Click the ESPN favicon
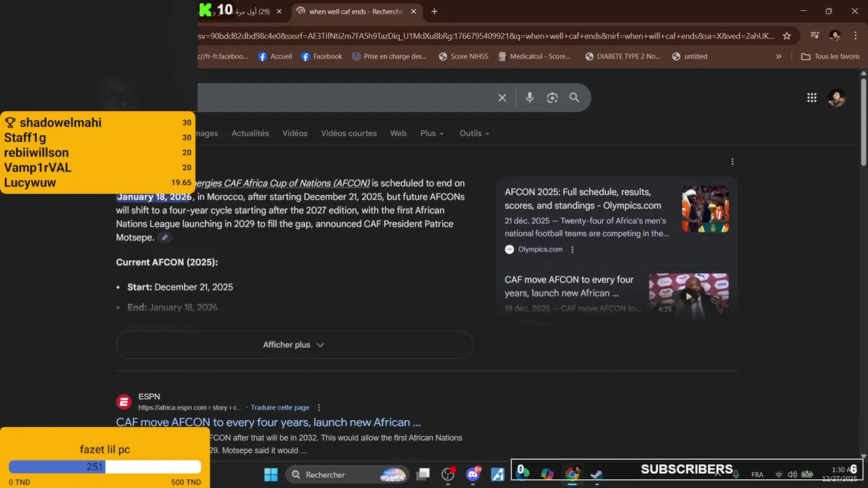 click(123, 402)
